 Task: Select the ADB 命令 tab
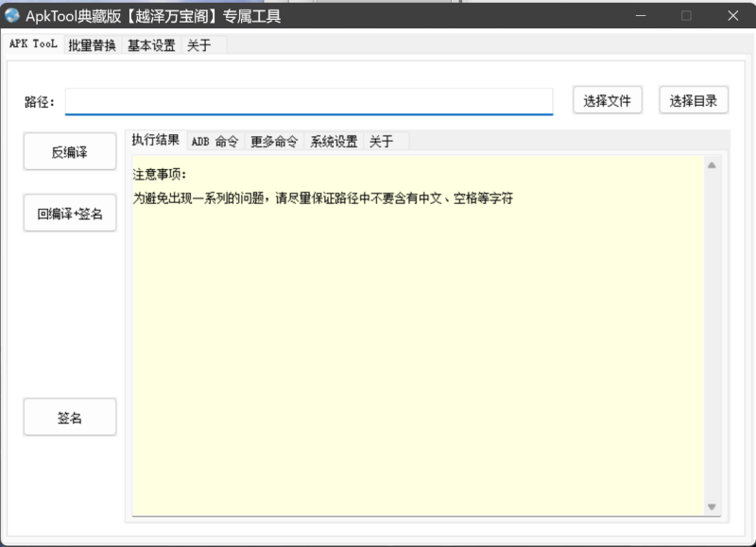coord(215,141)
